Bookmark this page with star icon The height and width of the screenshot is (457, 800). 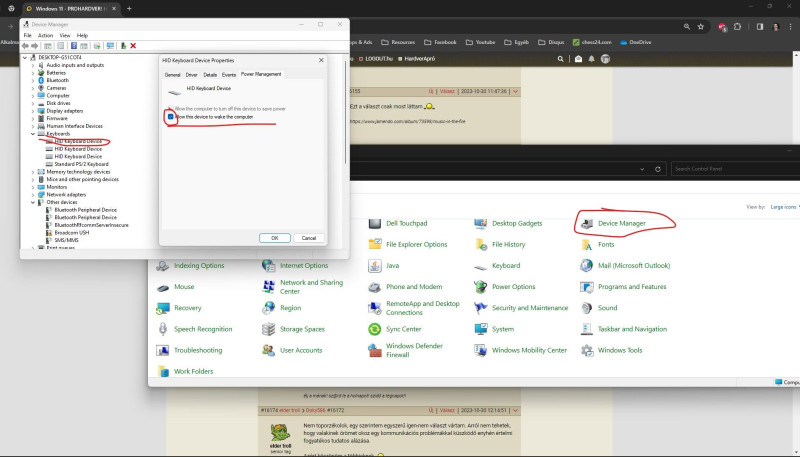[701, 27]
